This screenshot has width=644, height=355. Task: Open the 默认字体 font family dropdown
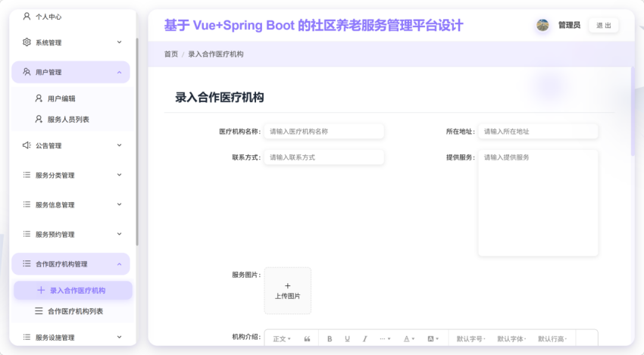(511, 339)
